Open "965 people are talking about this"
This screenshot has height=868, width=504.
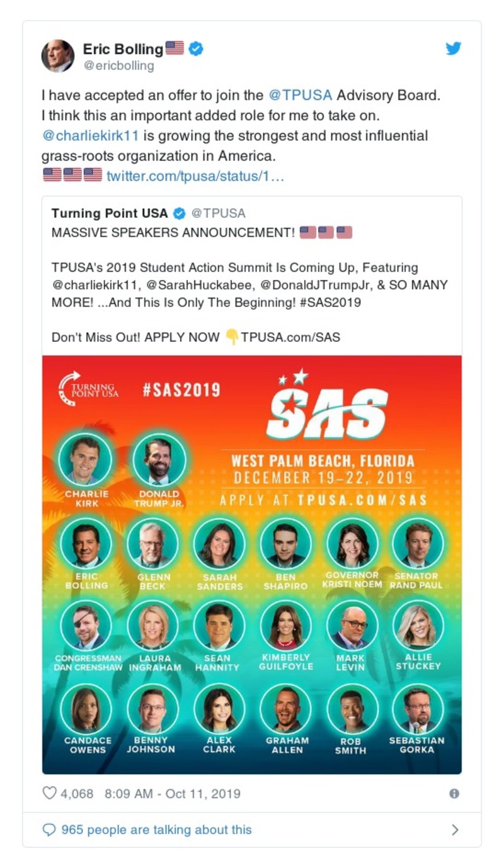point(156,830)
